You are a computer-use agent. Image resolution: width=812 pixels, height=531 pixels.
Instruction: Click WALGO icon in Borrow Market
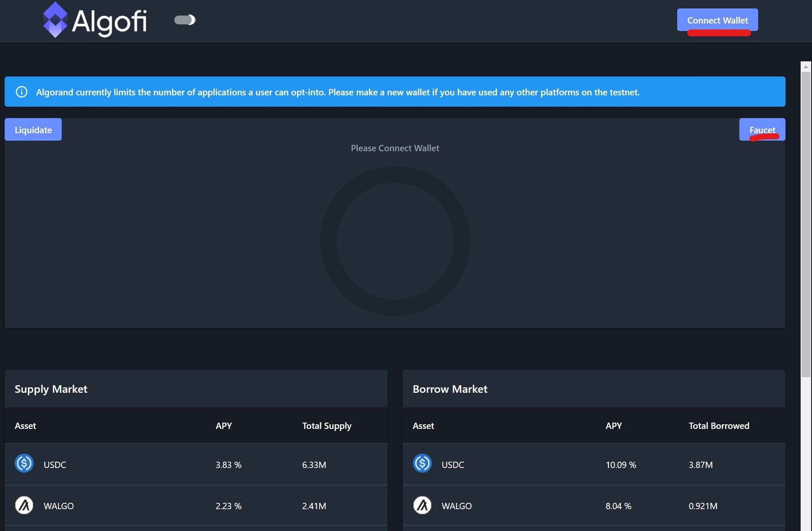click(422, 505)
